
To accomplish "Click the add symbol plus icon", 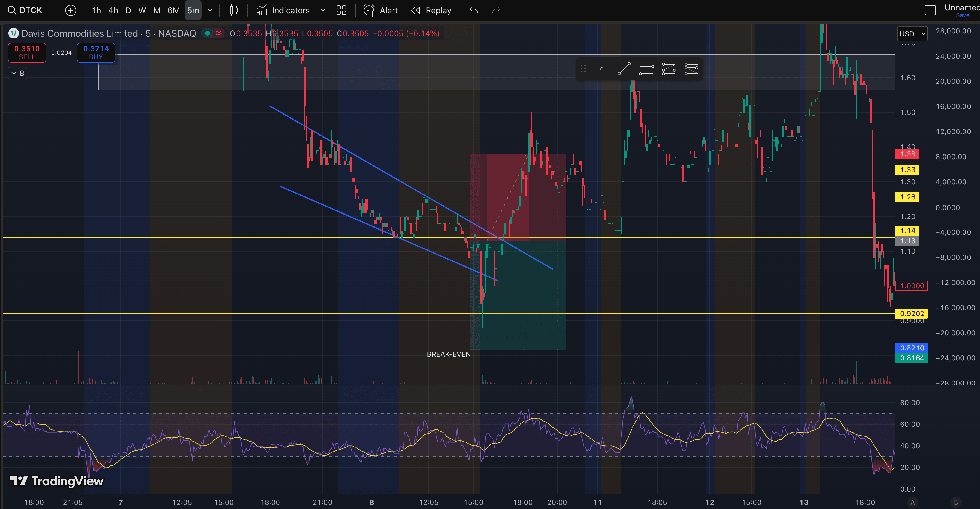I will (71, 10).
